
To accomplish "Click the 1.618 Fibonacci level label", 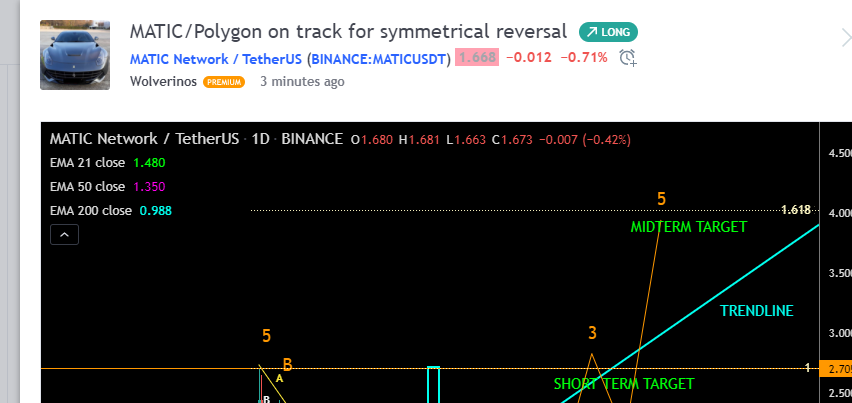I will tap(795, 210).
